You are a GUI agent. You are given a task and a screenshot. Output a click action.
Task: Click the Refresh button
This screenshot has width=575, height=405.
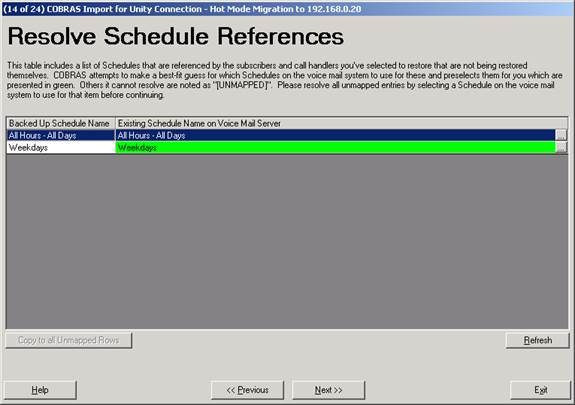click(537, 340)
